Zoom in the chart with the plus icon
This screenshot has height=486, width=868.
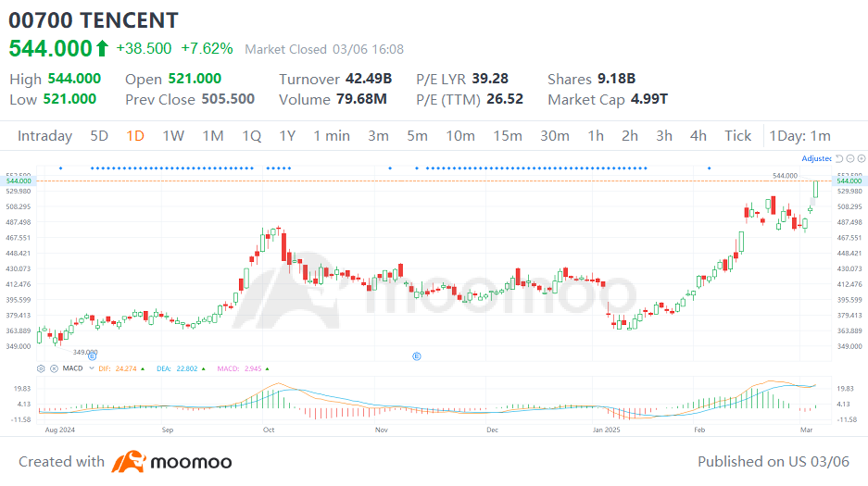[x=862, y=158]
